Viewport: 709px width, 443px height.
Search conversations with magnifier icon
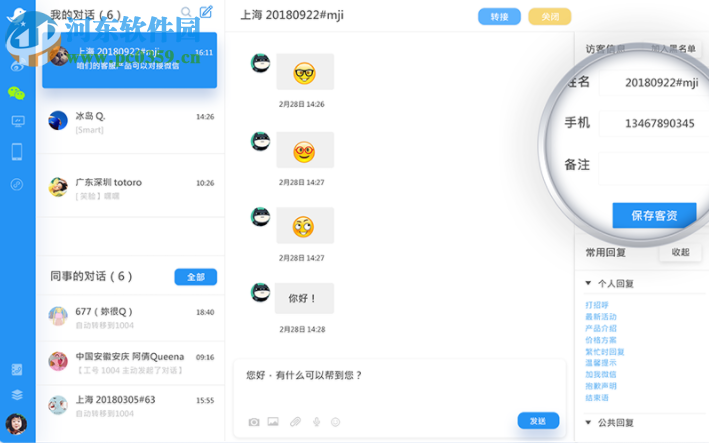coord(186,12)
